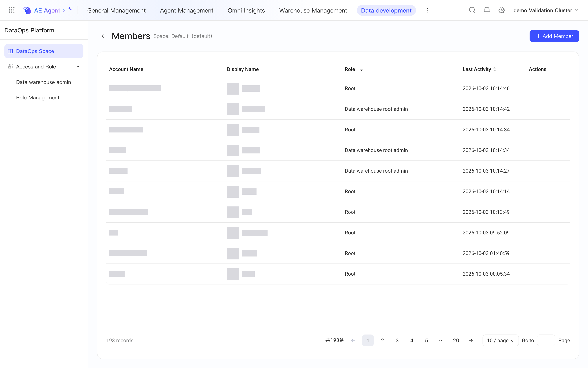This screenshot has height=368, width=588.
Task: Go to previous page arrow in pagination
Action: pyautogui.click(x=353, y=340)
